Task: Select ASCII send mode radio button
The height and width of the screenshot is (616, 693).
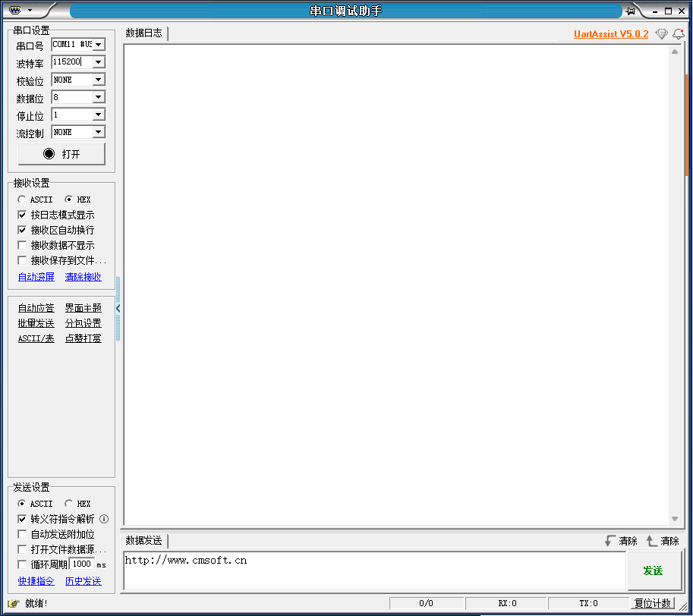Action: [x=22, y=504]
